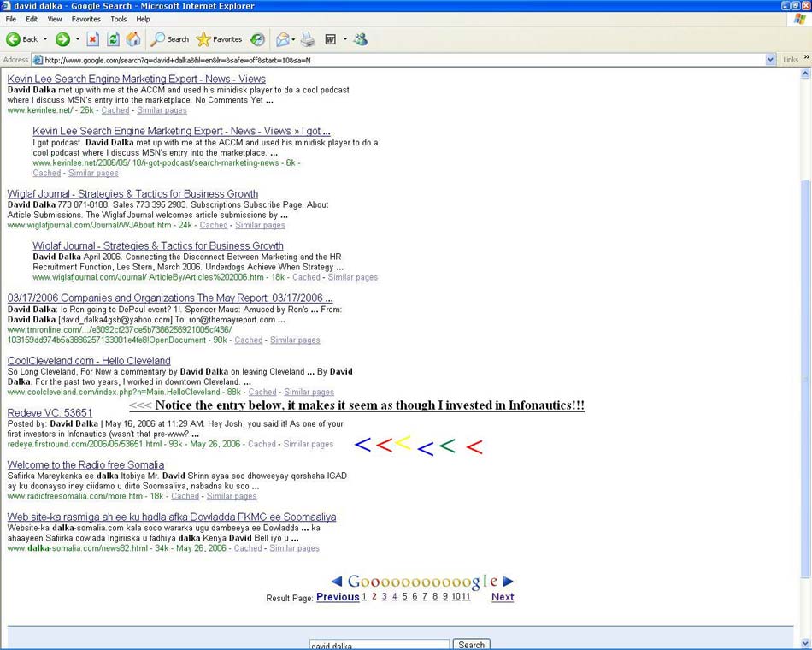Go to result page 8
812x650 pixels.
click(x=435, y=597)
